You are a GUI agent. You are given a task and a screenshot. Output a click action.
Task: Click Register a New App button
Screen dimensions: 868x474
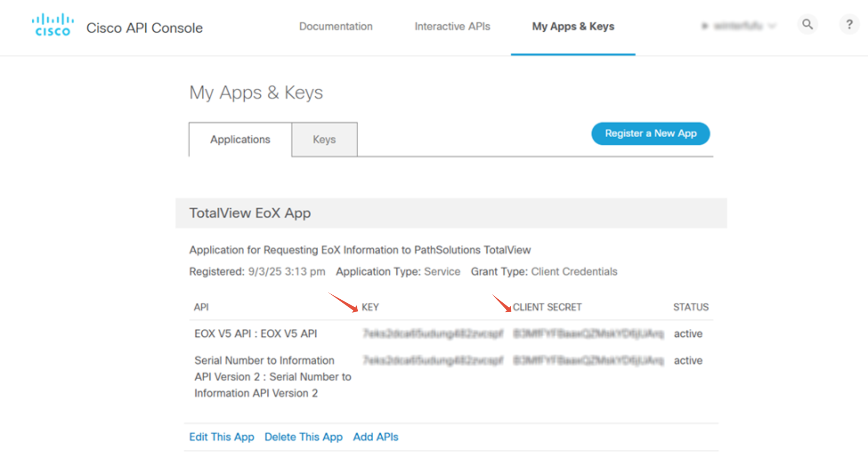[x=651, y=134]
